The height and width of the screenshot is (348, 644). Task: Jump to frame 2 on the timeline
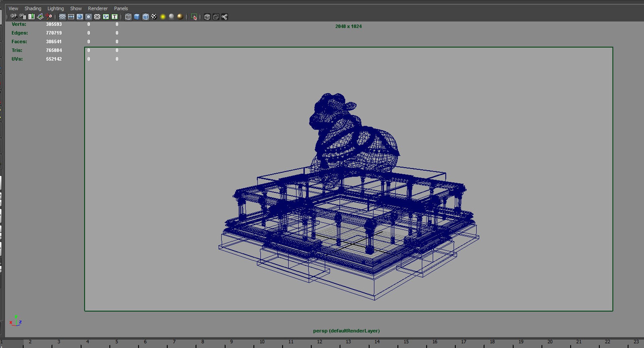click(x=30, y=342)
